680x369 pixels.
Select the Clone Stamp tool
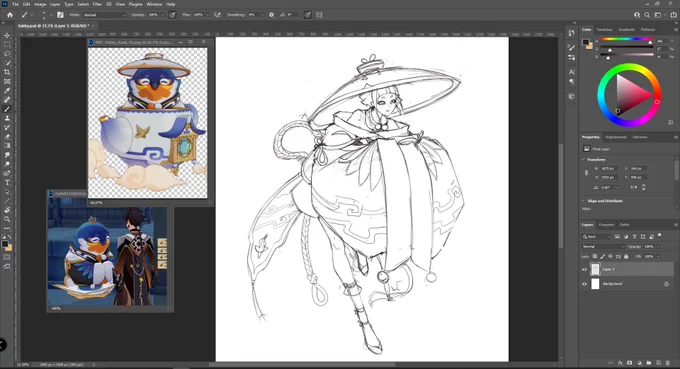[x=7, y=118]
